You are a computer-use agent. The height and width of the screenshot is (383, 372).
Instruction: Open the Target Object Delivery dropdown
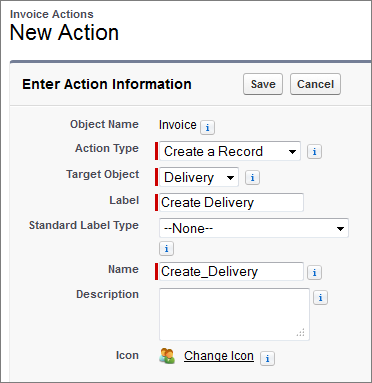tap(199, 177)
